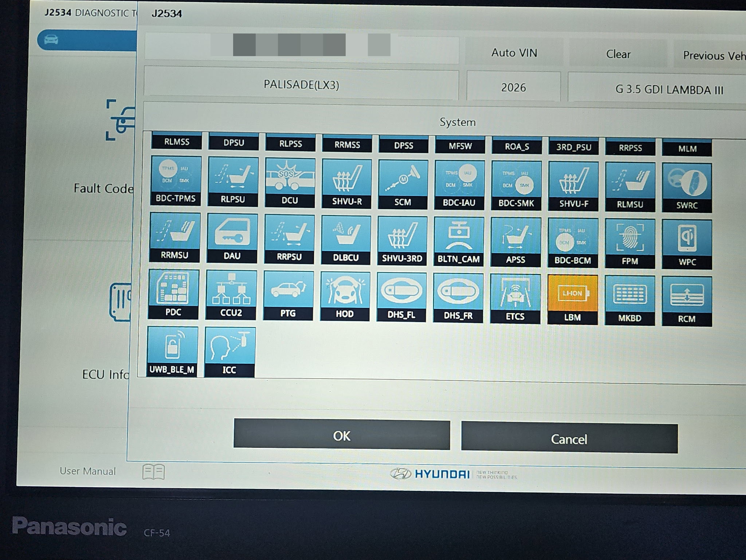Choose the DHS_FR door handle icon

point(458,298)
